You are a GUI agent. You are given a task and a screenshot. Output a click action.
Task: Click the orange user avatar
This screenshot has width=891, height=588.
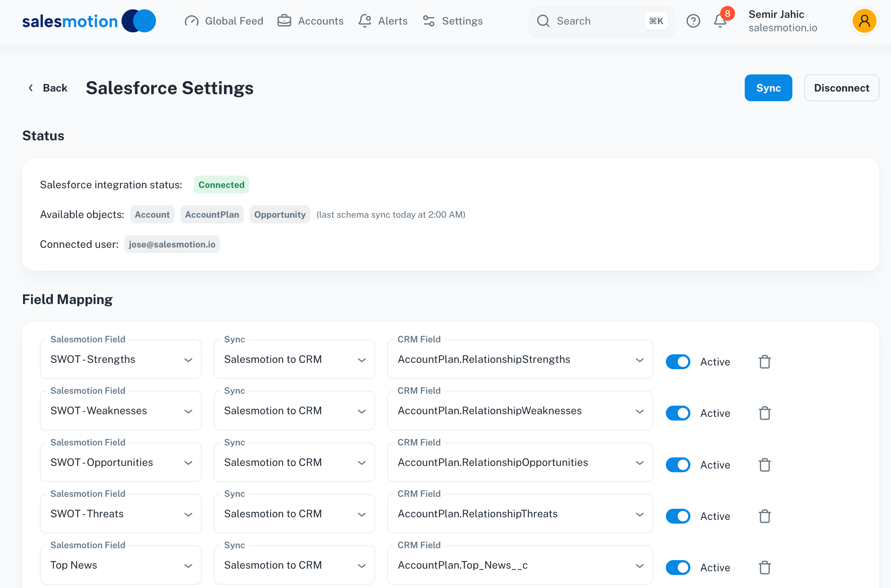pos(864,21)
